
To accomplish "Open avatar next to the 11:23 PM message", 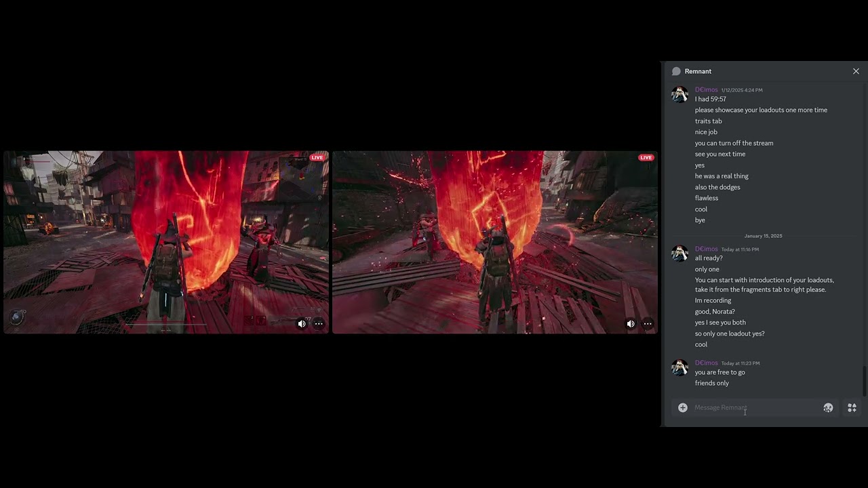I will [x=679, y=367].
